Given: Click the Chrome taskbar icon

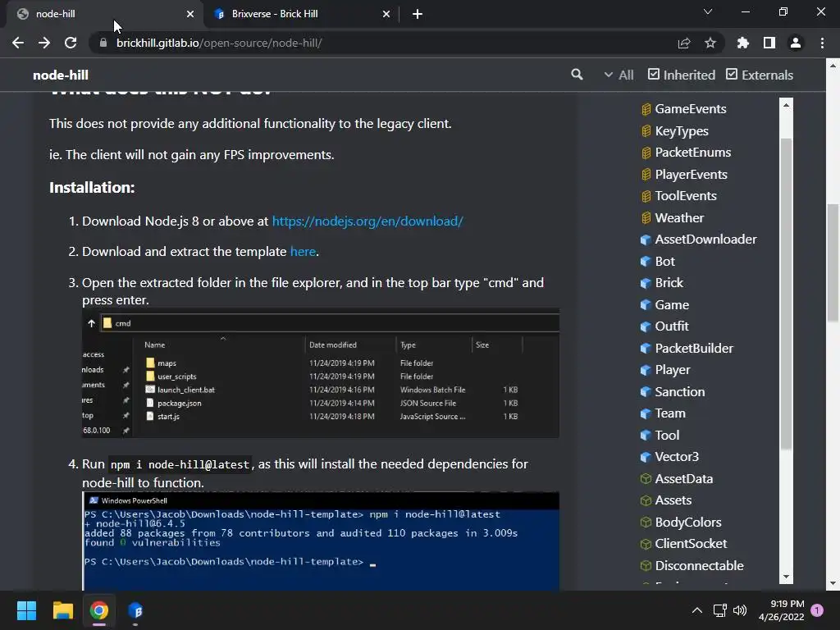Looking at the screenshot, I should (99, 610).
